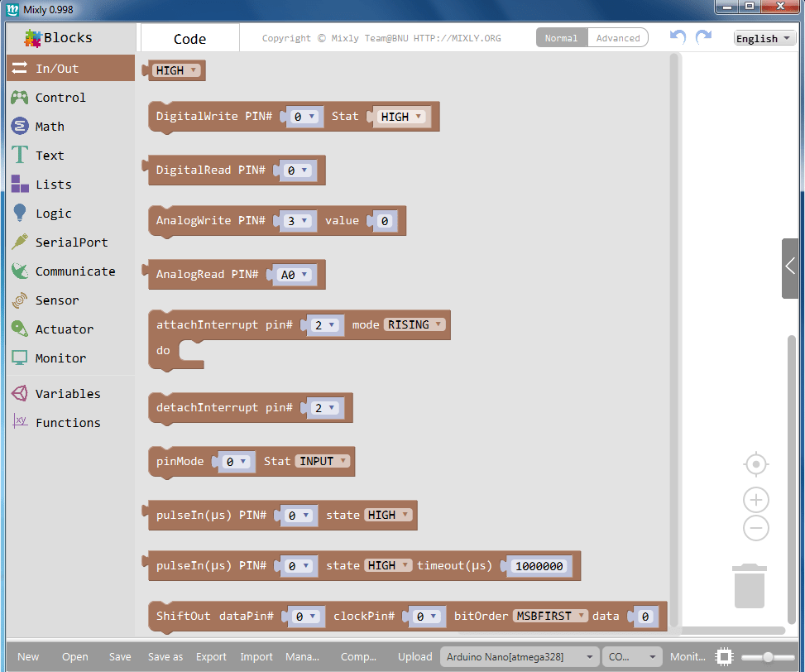Click the Upload button

pyautogui.click(x=414, y=656)
